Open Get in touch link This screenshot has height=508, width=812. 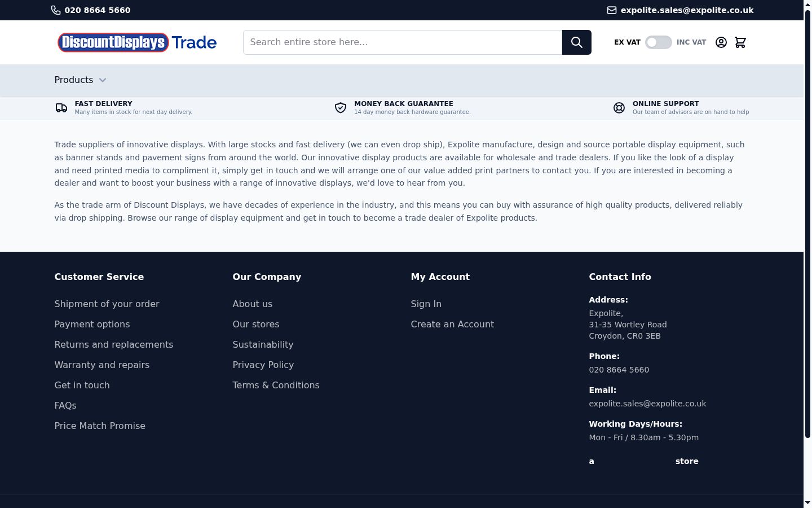point(82,385)
